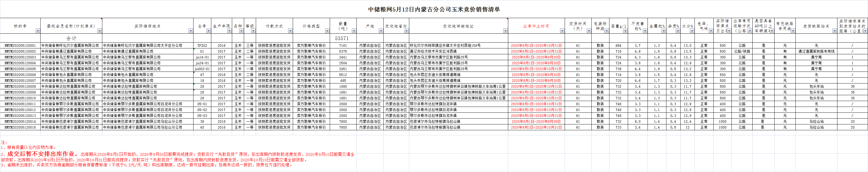
Task: Select bulk density cell 684
Action: (618, 46)
